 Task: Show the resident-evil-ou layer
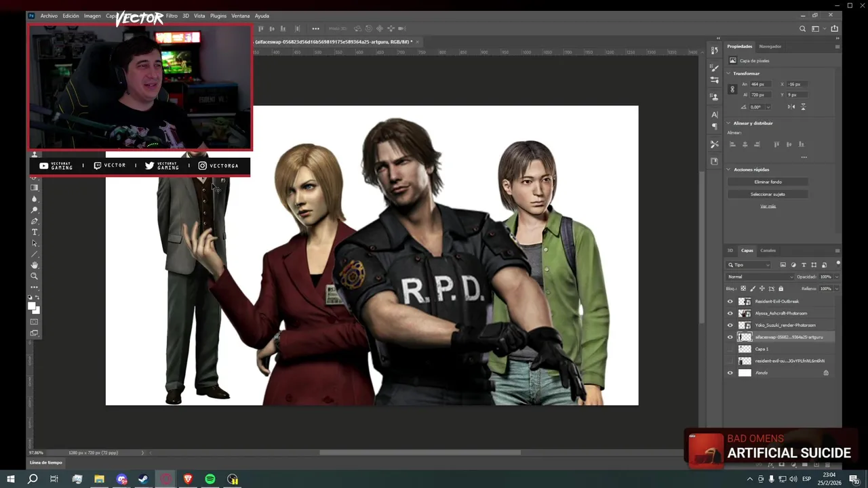(x=730, y=361)
